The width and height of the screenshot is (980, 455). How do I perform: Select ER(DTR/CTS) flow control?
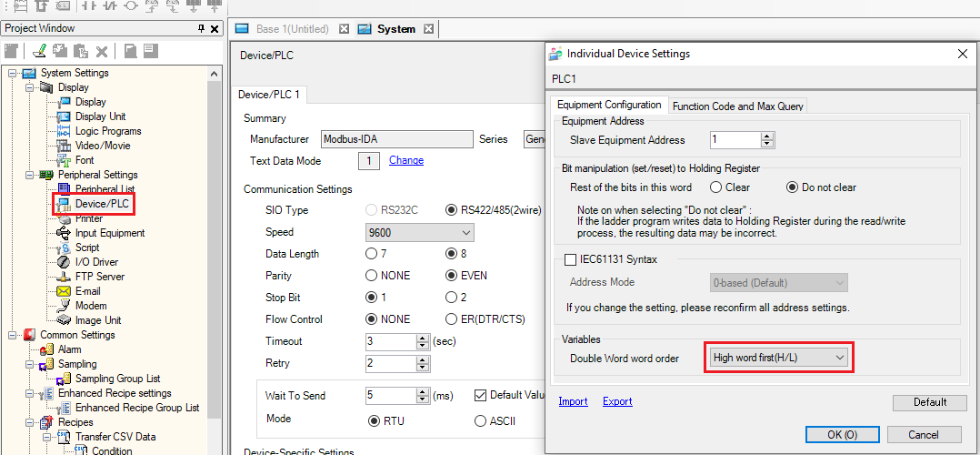(451, 319)
